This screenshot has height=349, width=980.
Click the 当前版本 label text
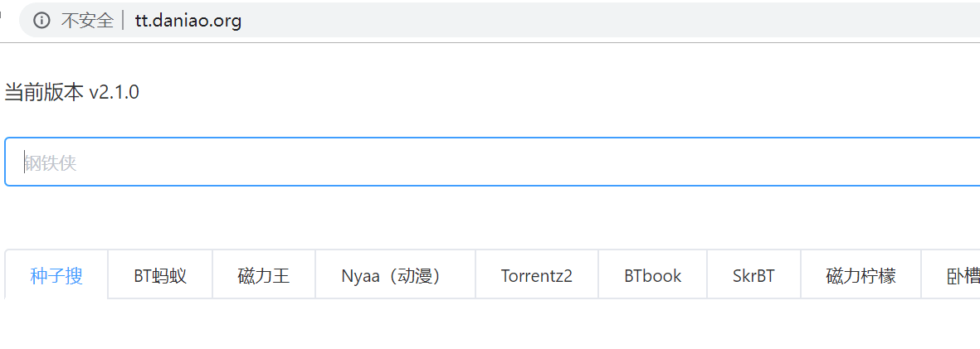[44, 93]
